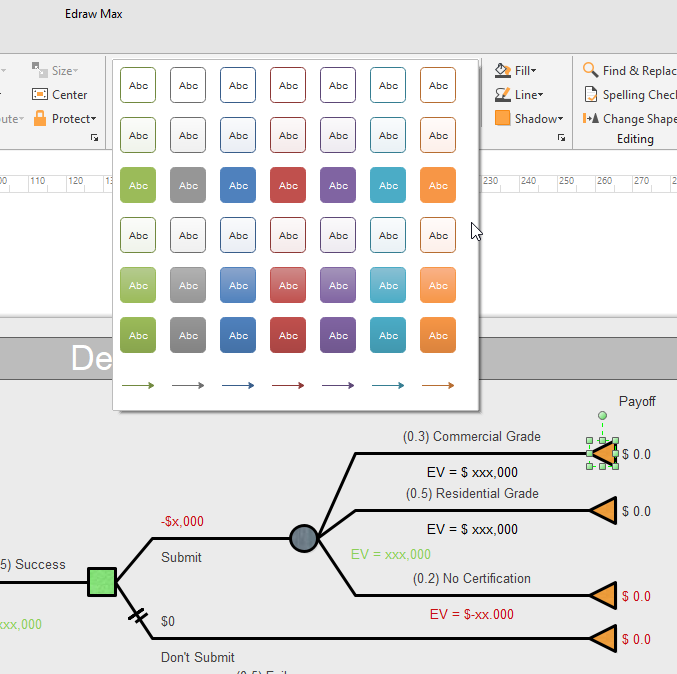This screenshot has width=677, height=674.
Task: Apply light purple tinted Abc style in fourth row
Action: pos(338,235)
